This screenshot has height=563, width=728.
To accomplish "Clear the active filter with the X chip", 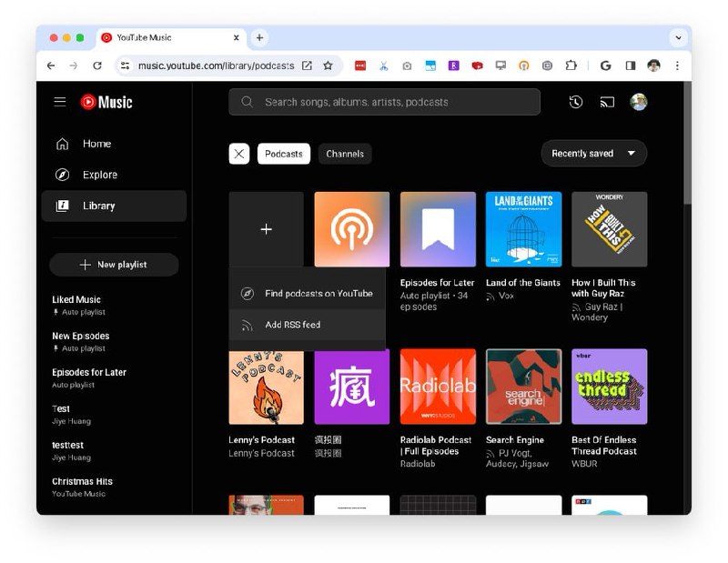I will coord(238,154).
